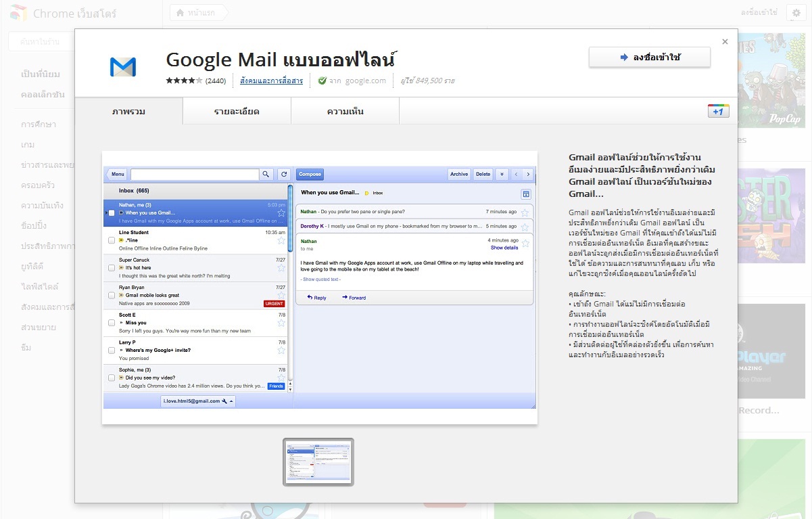This screenshot has height=519, width=812.
Task: Click the home icon in the breadcrumb
Action: click(x=180, y=13)
